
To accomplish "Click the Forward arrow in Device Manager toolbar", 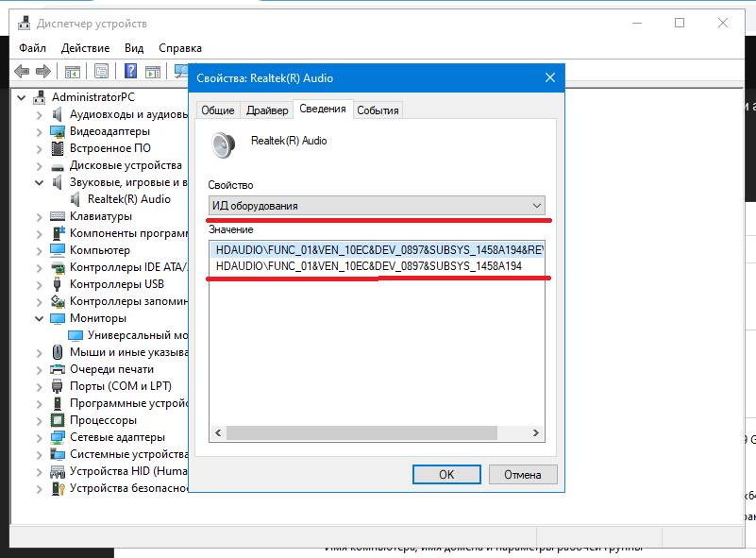I will [43, 72].
